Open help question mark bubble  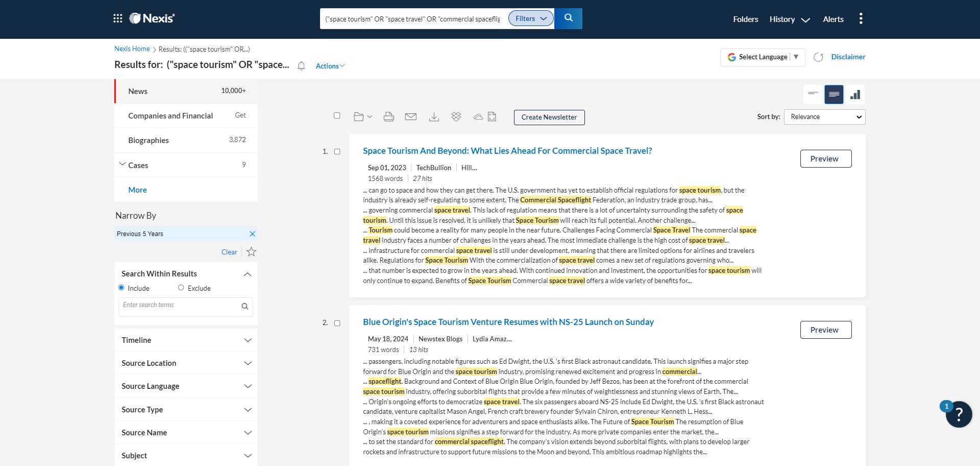[x=959, y=414]
